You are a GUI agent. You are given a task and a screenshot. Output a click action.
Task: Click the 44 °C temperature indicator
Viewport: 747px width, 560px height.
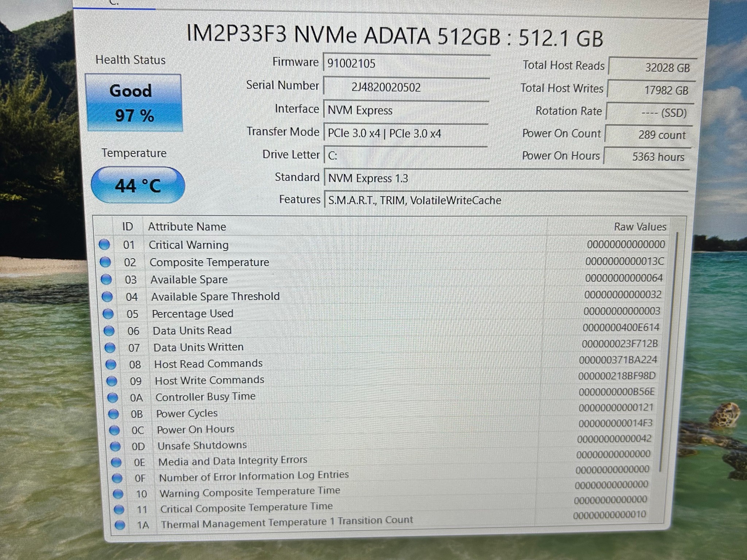point(138,185)
